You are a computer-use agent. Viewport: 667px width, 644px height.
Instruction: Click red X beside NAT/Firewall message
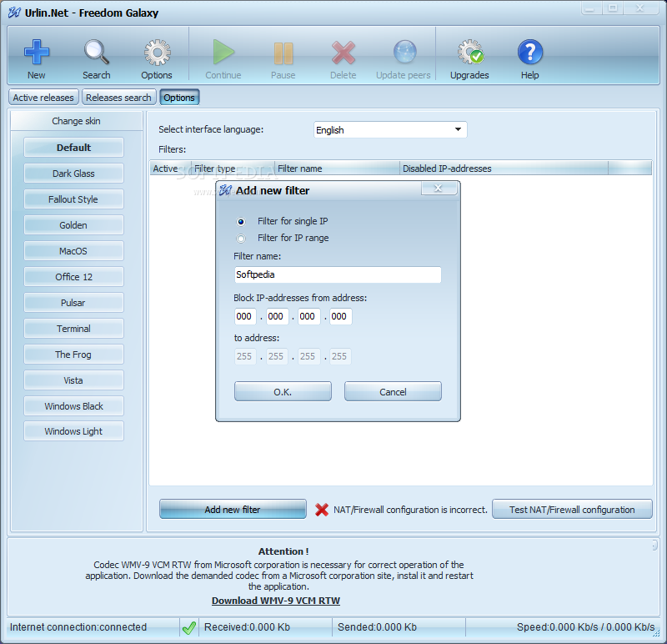(322, 510)
